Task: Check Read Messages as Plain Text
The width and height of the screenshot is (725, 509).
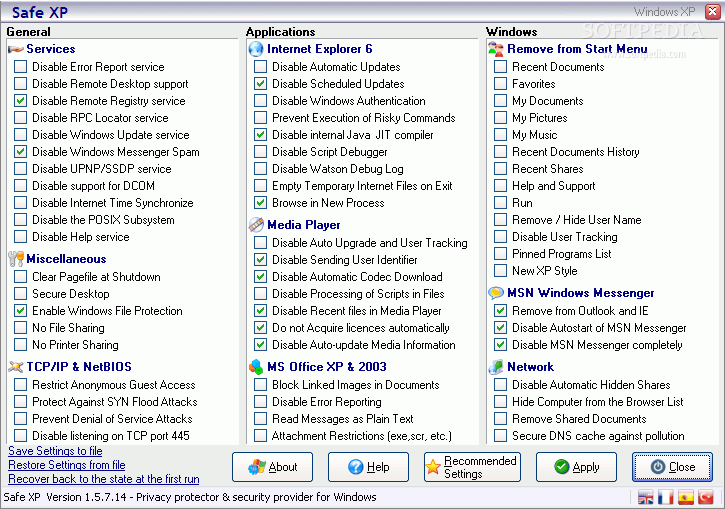Action: click(260, 419)
